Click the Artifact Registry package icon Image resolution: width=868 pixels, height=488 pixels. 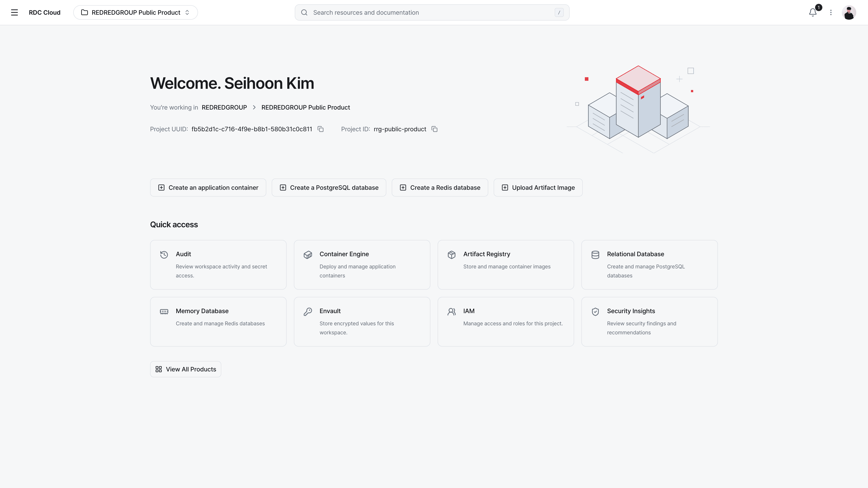click(452, 255)
